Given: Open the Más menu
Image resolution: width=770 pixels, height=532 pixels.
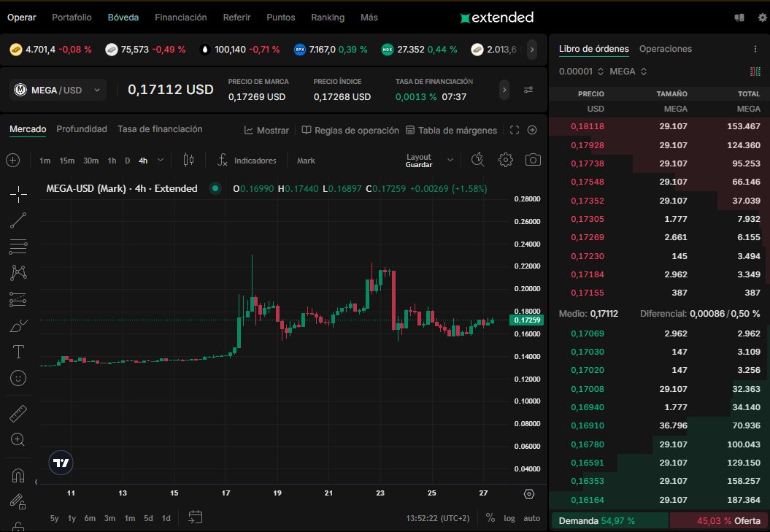Looking at the screenshot, I should click(369, 18).
